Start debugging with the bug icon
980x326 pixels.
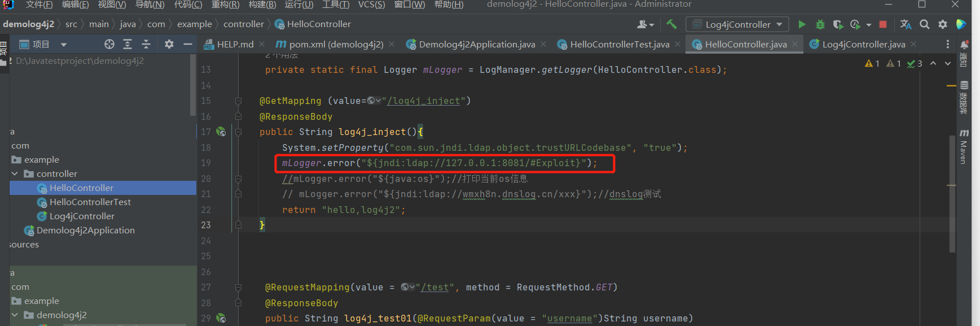[x=820, y=24]
